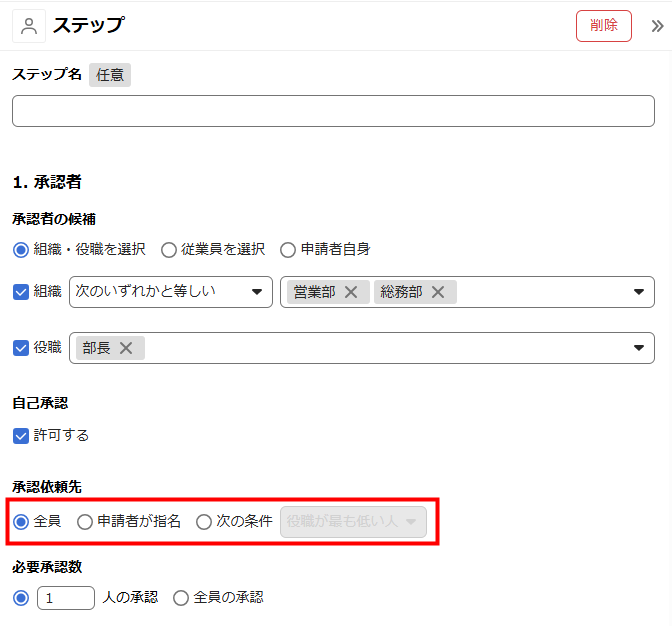Select 申請者自身 radio option
Viewport: 672px width, 626px height.
click(288, 249)
